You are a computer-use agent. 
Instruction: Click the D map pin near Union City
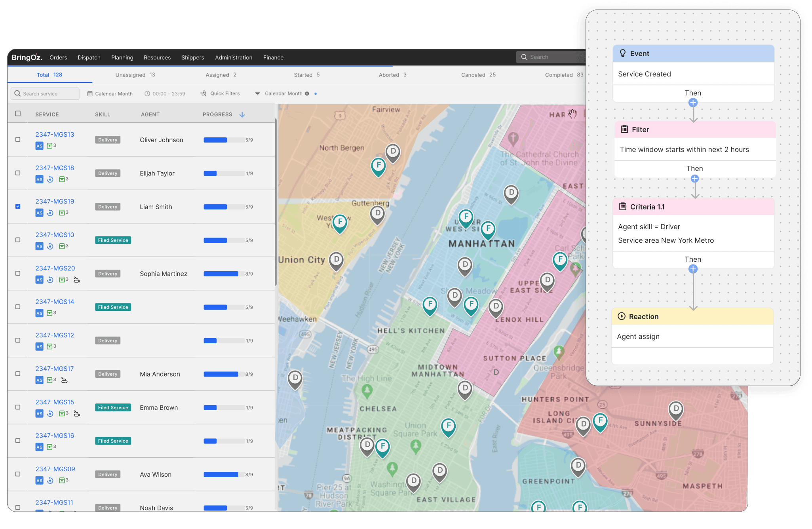point(337,261)
